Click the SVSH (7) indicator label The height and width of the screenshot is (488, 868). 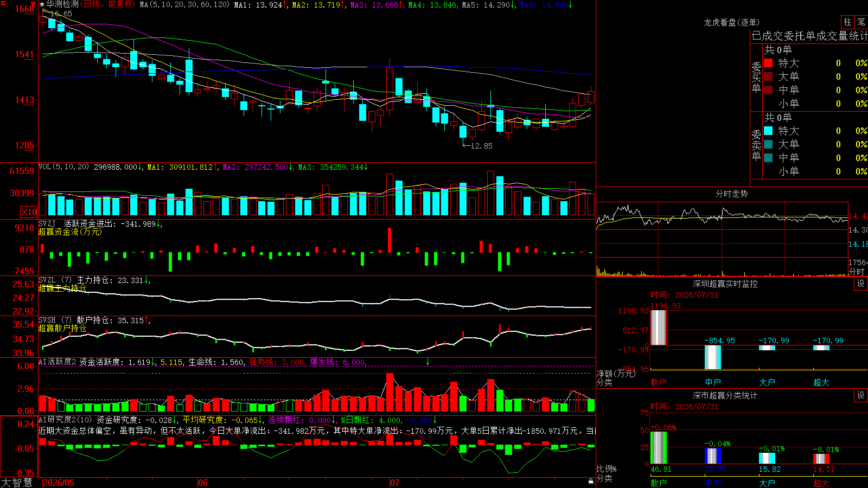55,320
